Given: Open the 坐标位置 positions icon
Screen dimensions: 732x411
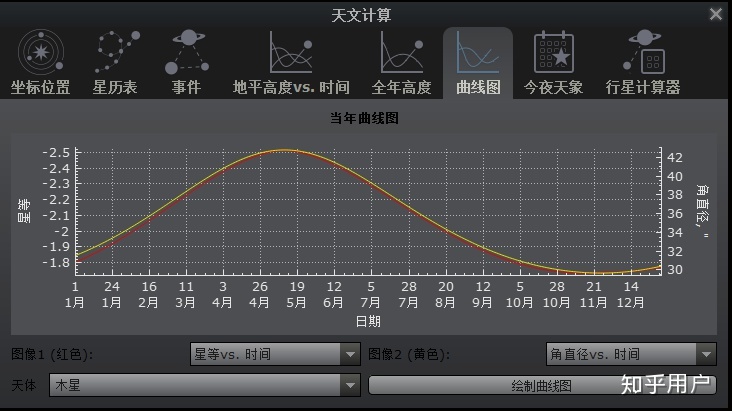Looking at the screenshot, I should (x=41, y=52).
